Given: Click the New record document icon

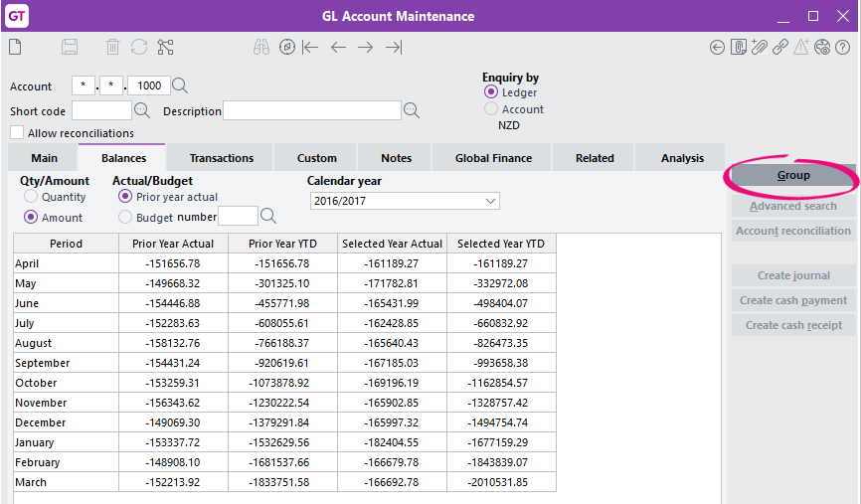Looking at the screenshot, I should coord(15,47).
